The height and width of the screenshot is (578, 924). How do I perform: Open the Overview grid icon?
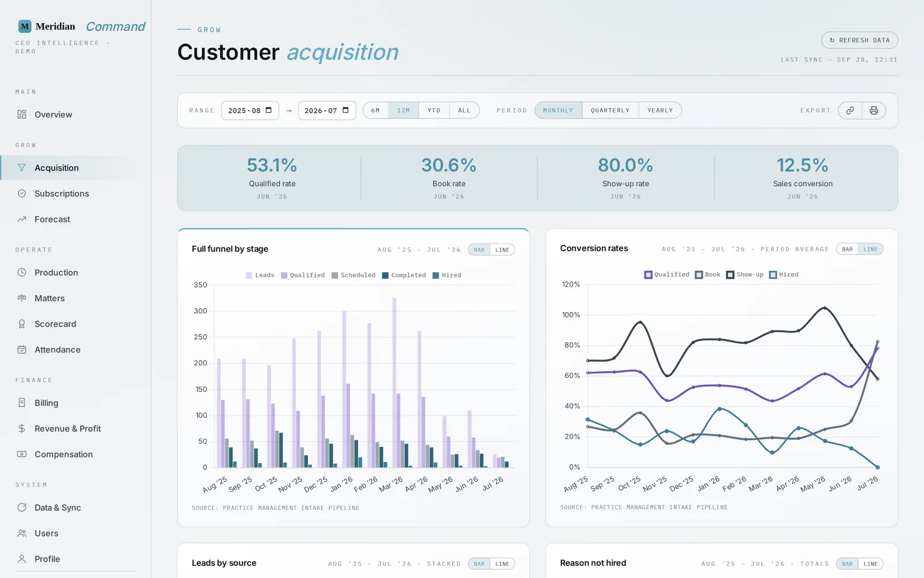(22, 114)
